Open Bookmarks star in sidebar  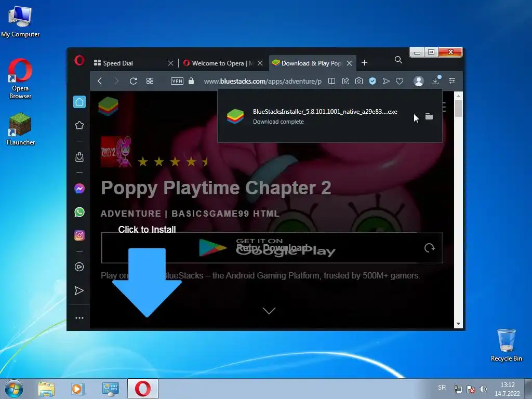click(79, 125)
